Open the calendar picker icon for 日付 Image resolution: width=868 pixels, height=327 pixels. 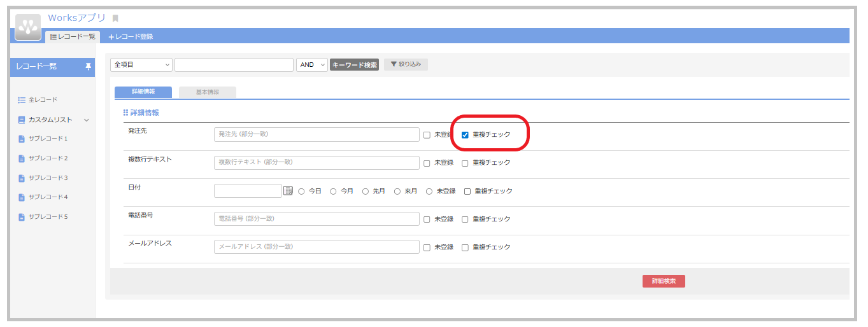pyautogui.click(x=288, y=191)
